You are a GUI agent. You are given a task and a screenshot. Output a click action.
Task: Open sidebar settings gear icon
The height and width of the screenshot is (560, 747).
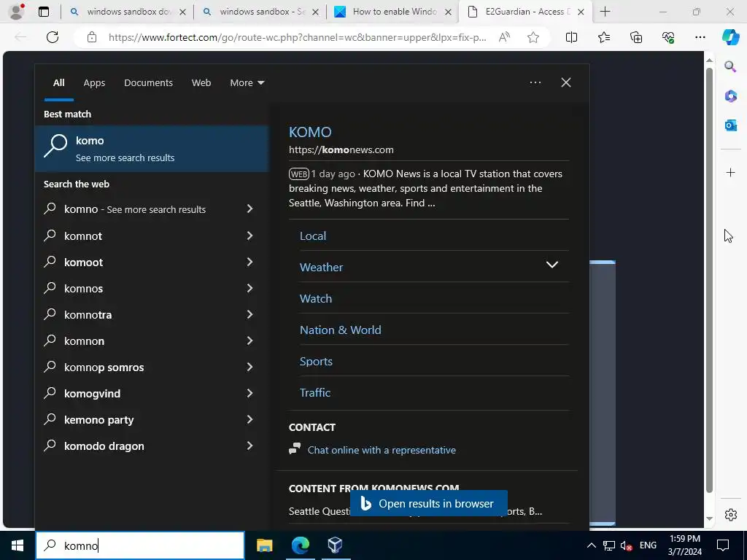click(731, 515)
